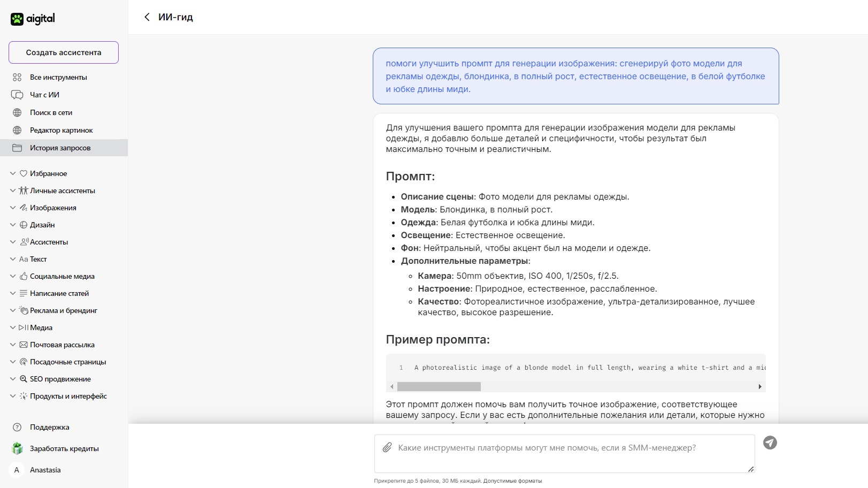Click the aigital paw logo icon

[17, 19]
